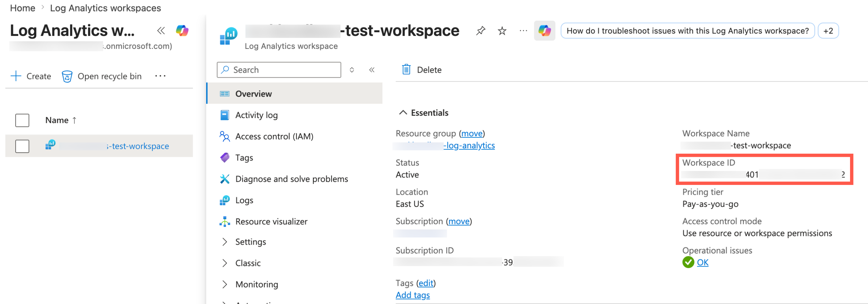Click the Overview menu icon
868x304 pixels.
[x=224, y=94]
